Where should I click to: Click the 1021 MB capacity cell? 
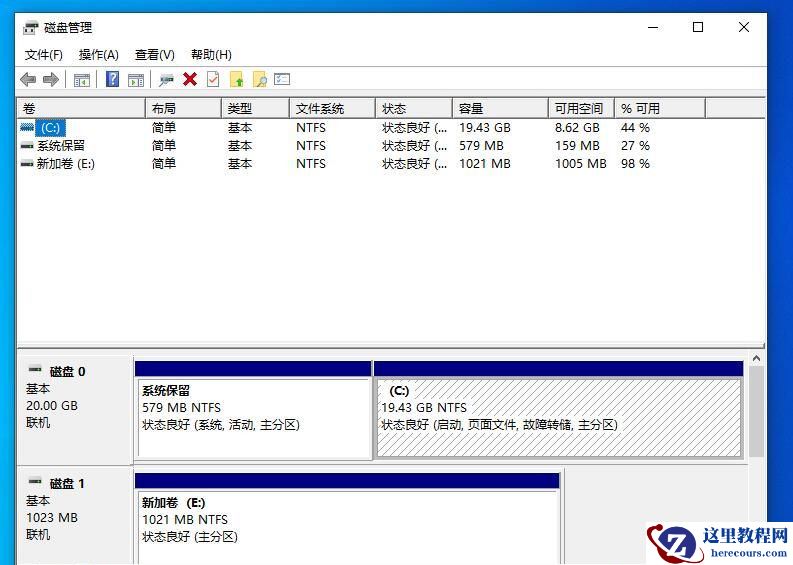pos(485,163)
